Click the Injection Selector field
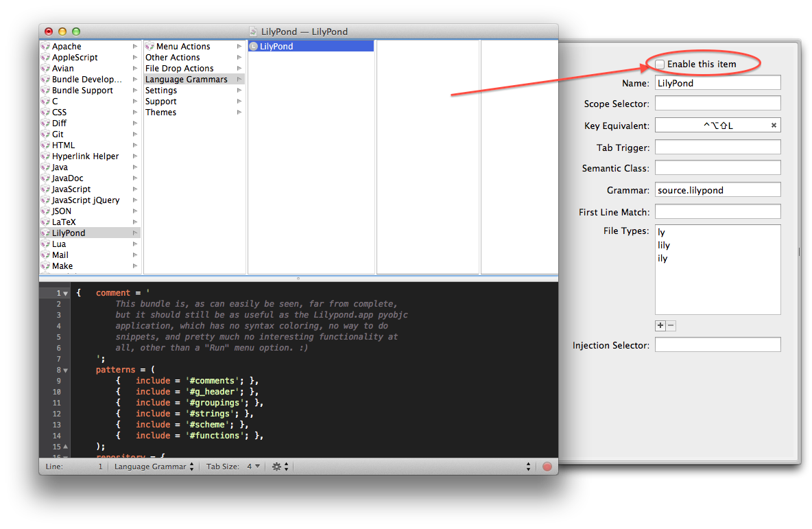The width and height of the screenshot is (812, 529). pyautogui.click(x=717, y=345)
